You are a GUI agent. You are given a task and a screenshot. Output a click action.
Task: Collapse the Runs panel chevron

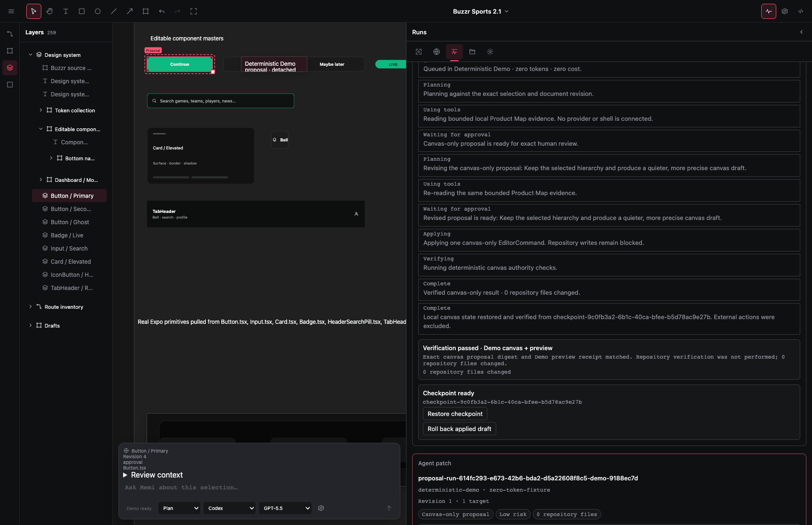click(x=802, y=32)
